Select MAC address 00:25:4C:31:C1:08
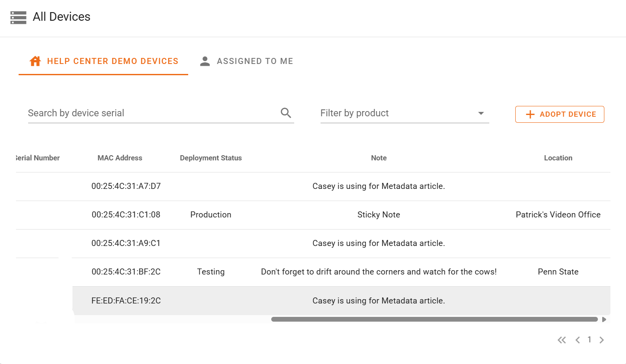This screenshot has height=364, width=626. coord(126,214)
